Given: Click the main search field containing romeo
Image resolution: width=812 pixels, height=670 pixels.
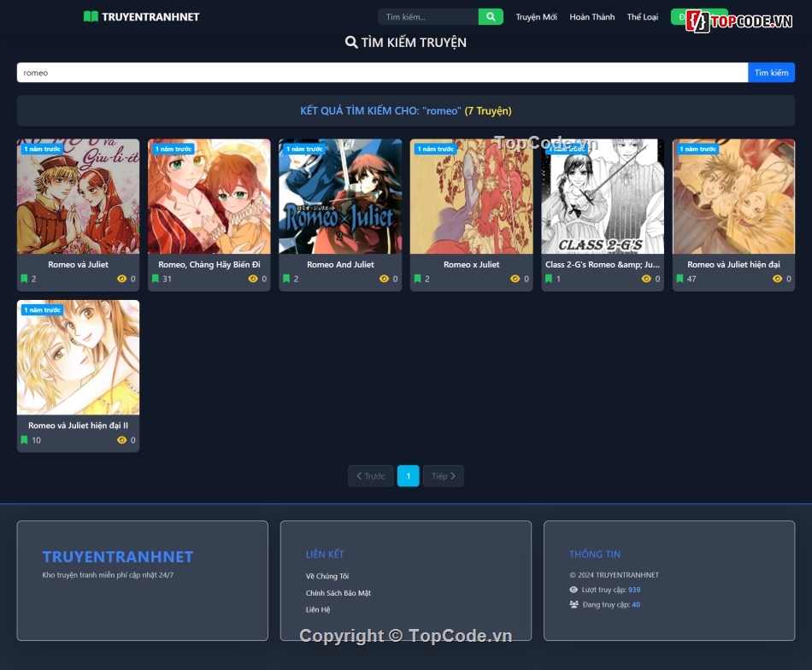Looking at the screenshot, I should click(382, 73).
